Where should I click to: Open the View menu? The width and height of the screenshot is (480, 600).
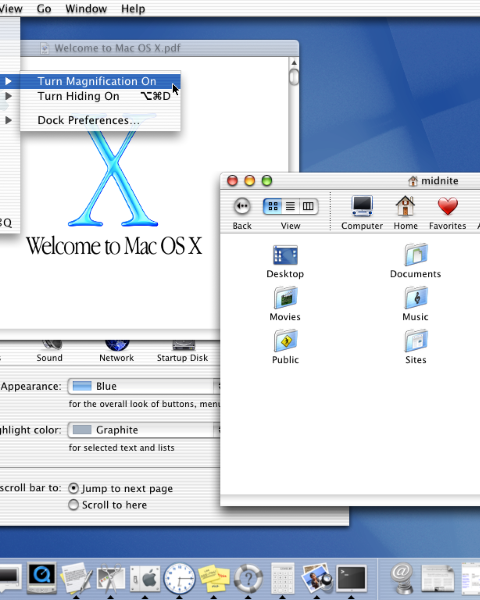tap(11, 8)
